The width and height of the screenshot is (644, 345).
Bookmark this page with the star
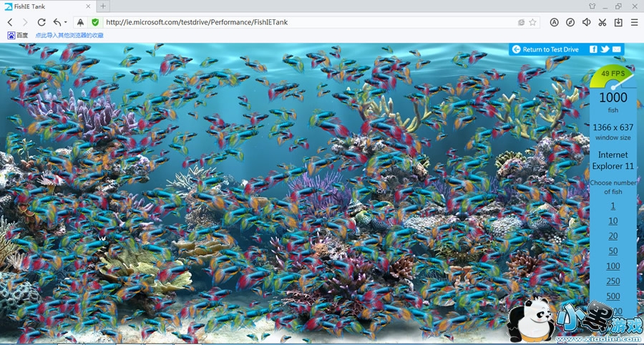pos(532,22)
